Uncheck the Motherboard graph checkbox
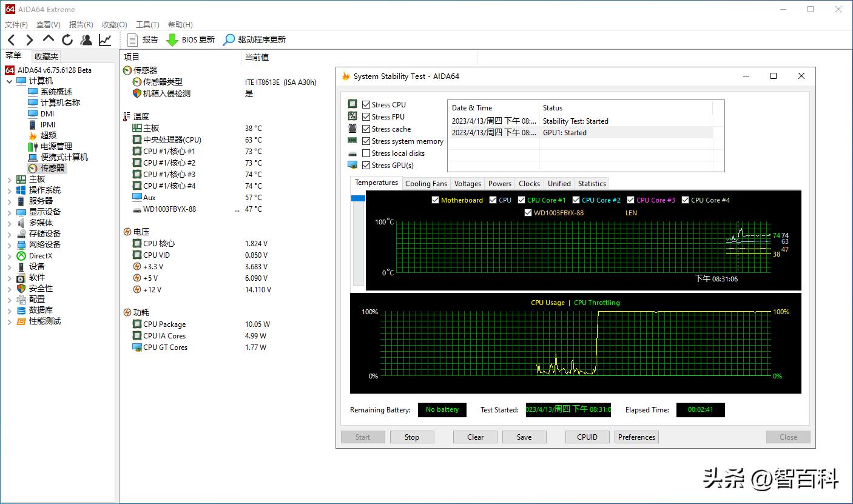Viewport: 853px width, 504px height. tap(435, 200)
